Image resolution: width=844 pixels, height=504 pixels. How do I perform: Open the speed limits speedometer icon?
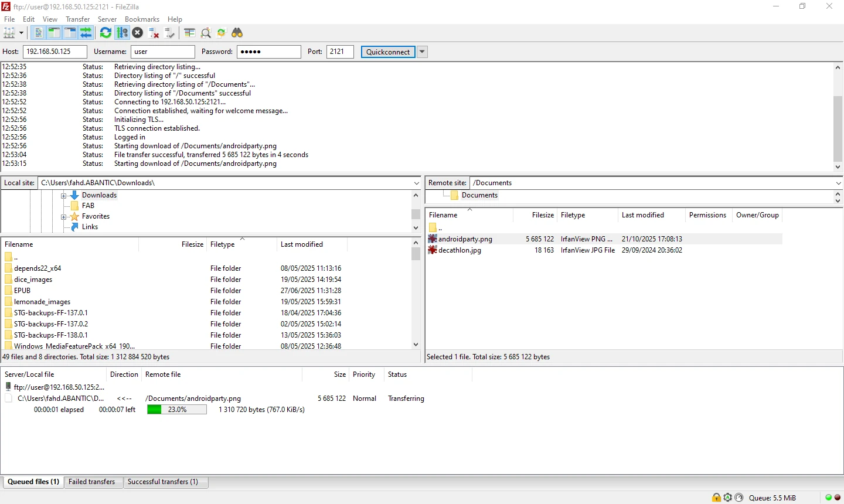739,498
